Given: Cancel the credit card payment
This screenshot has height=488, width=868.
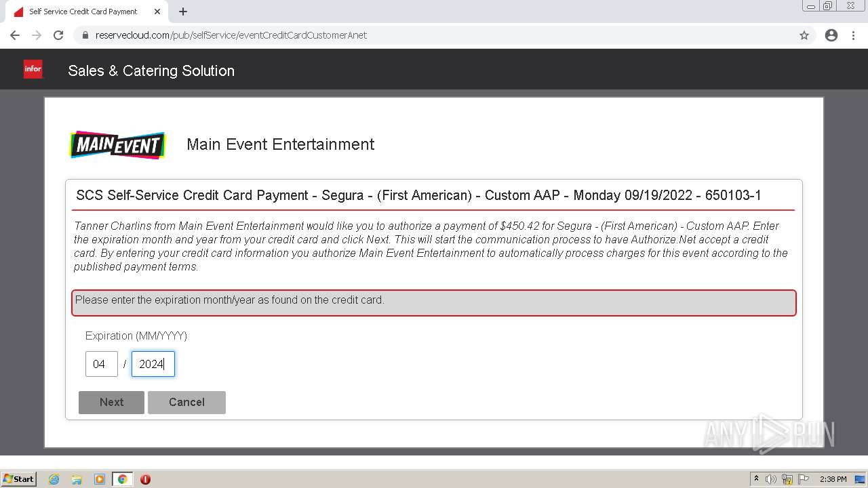Looking at the screenshot, I should [186, 403].
